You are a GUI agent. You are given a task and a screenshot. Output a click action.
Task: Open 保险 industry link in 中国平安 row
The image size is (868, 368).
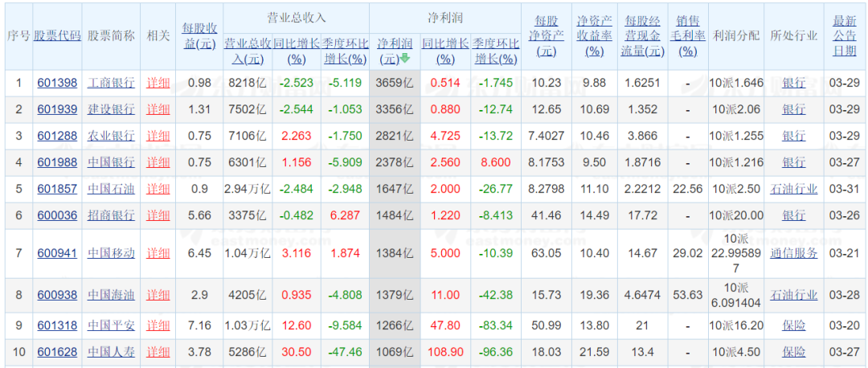(793, 325)
